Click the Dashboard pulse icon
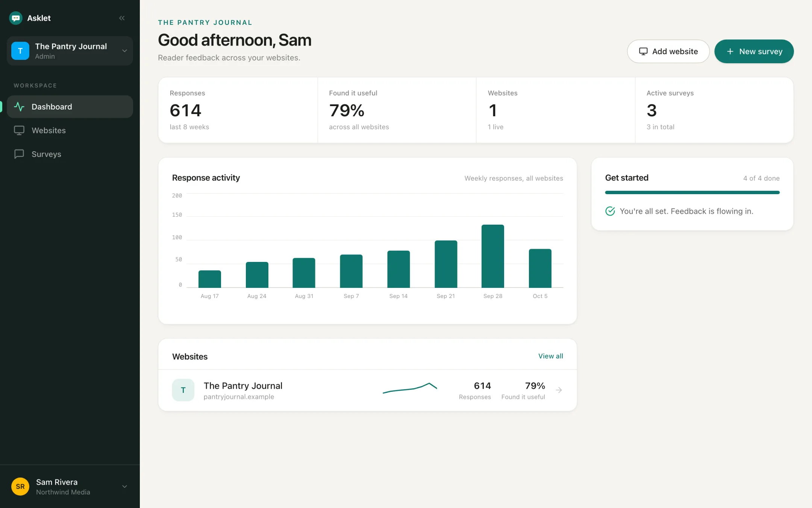812x508 pixels. (19, 107)
